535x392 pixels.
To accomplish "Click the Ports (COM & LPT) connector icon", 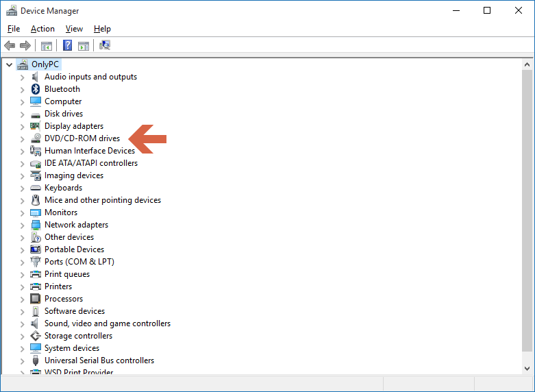I will 36,262.
